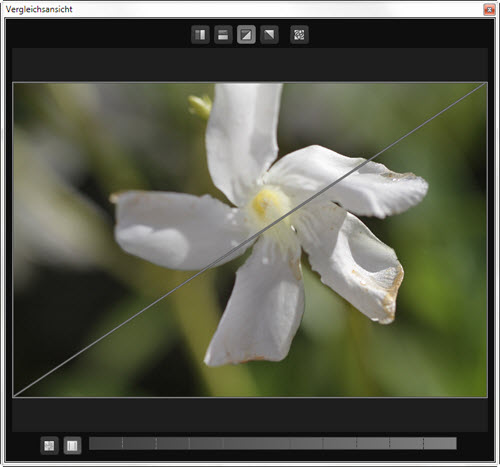Pick the darkest leftmost segment of gray bar
The width and height of the screenshot is (500, 467).
tap(106, 444)
